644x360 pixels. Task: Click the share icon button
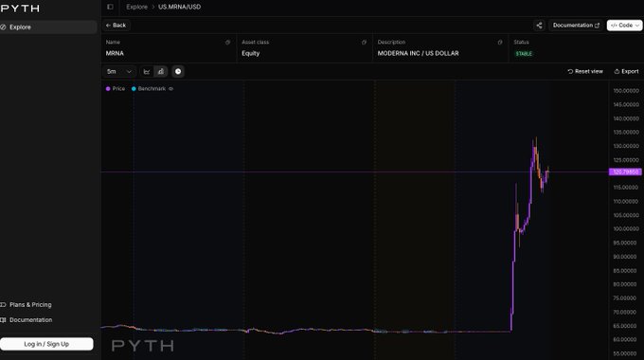coord(539,26)
